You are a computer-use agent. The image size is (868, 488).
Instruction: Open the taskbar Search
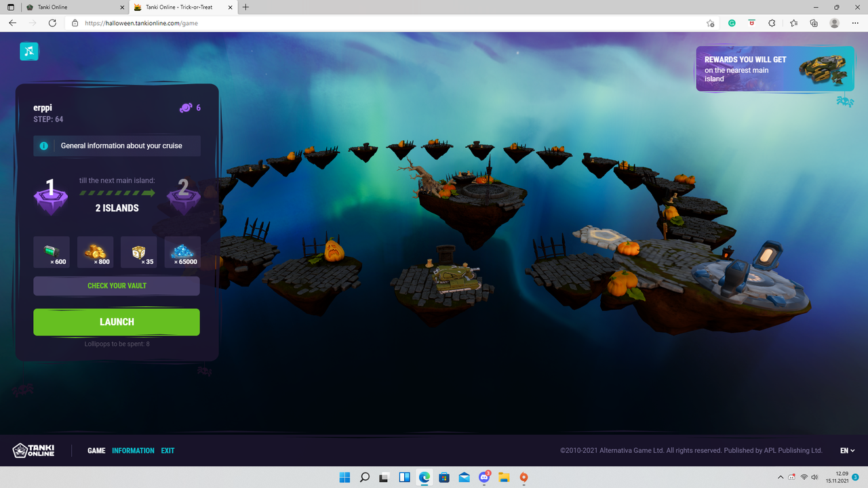pyautogui.click(x=364, y=477)
